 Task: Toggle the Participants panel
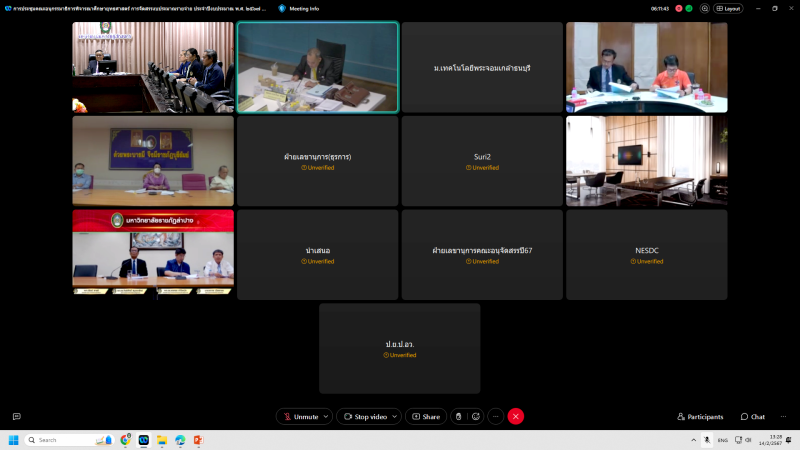[699, 416]
